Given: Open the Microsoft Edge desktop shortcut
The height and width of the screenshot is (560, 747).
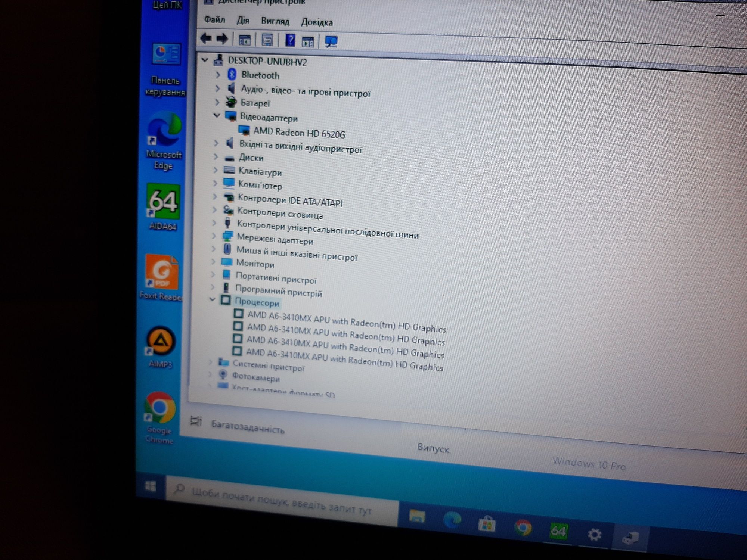Looking at the screenshot, I should pyautogui.click(x=164, y=142).
